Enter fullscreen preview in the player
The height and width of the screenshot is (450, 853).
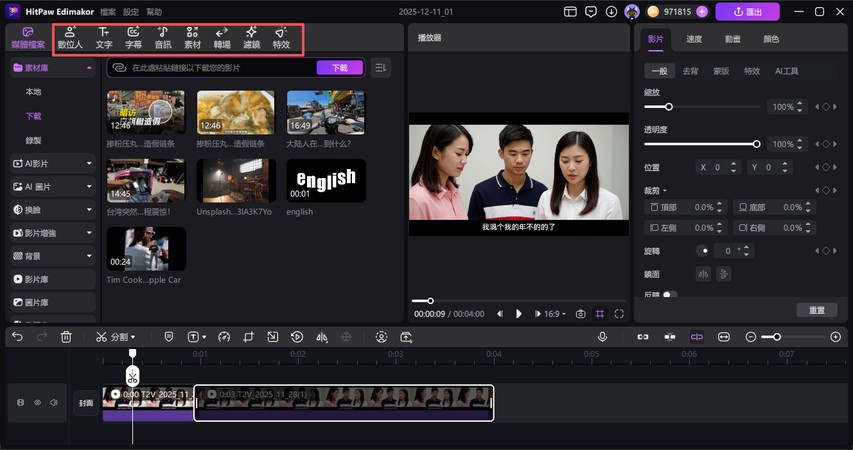click(620, 313)
